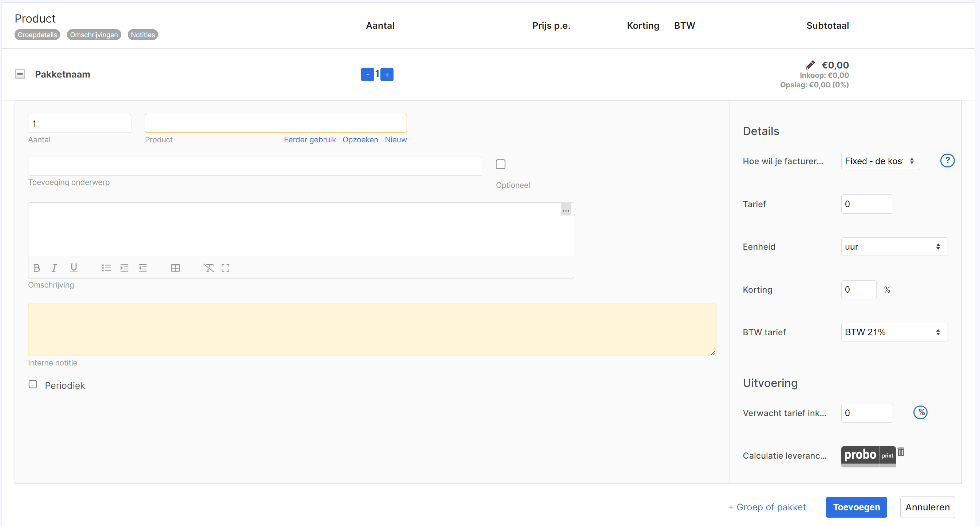Focus the Korting percentage field

click(859, 290)
